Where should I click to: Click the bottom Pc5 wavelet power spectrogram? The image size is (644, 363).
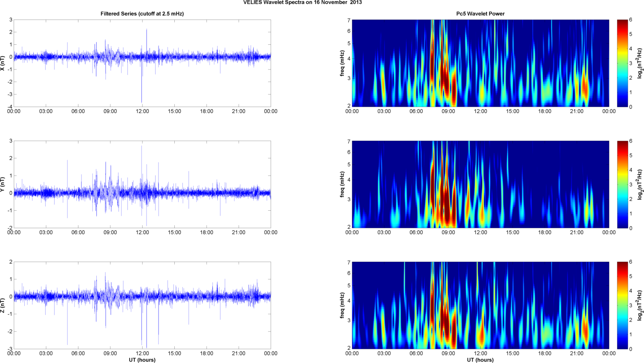click(480, 305)
